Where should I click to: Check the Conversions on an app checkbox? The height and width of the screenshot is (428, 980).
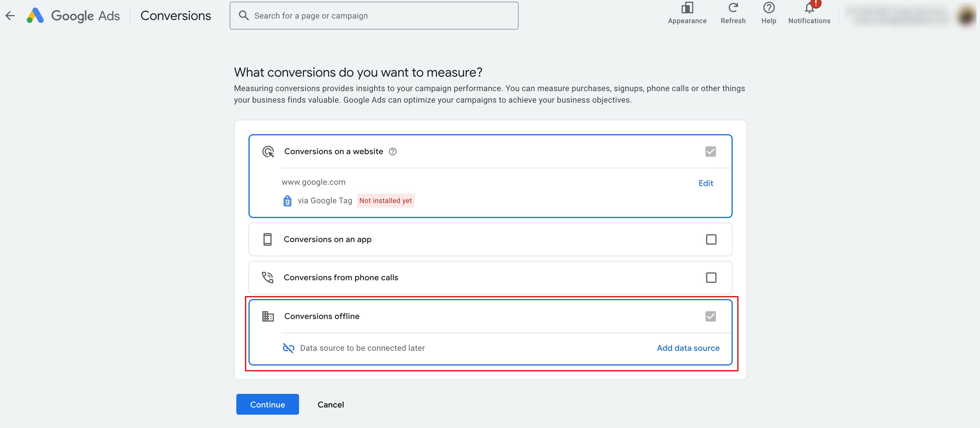tap(711, 239)
